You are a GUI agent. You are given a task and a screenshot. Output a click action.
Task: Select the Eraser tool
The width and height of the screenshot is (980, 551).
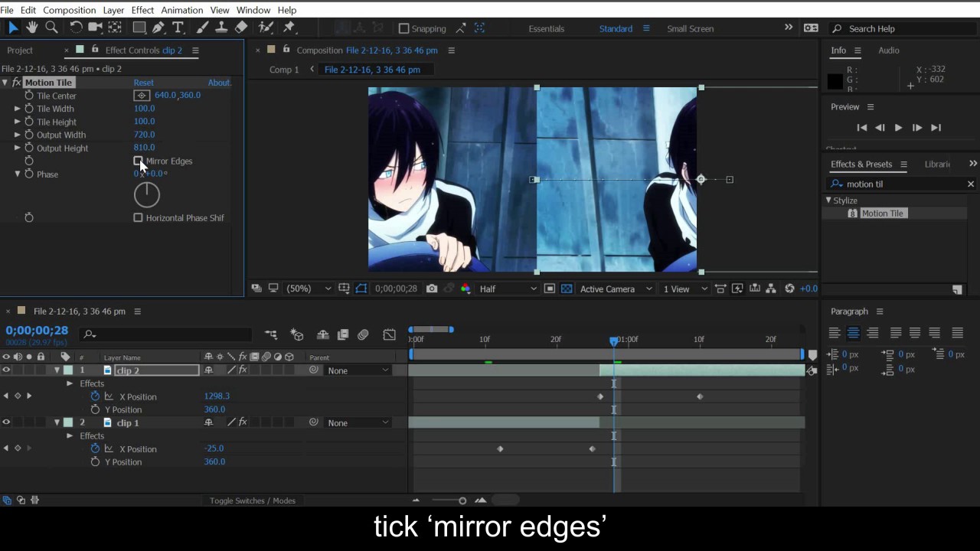[241, 28]
